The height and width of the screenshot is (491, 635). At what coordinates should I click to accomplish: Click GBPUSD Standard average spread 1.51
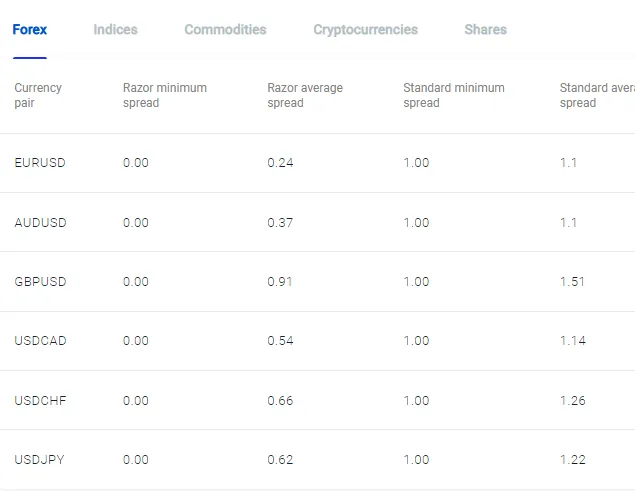coord(572,282)
